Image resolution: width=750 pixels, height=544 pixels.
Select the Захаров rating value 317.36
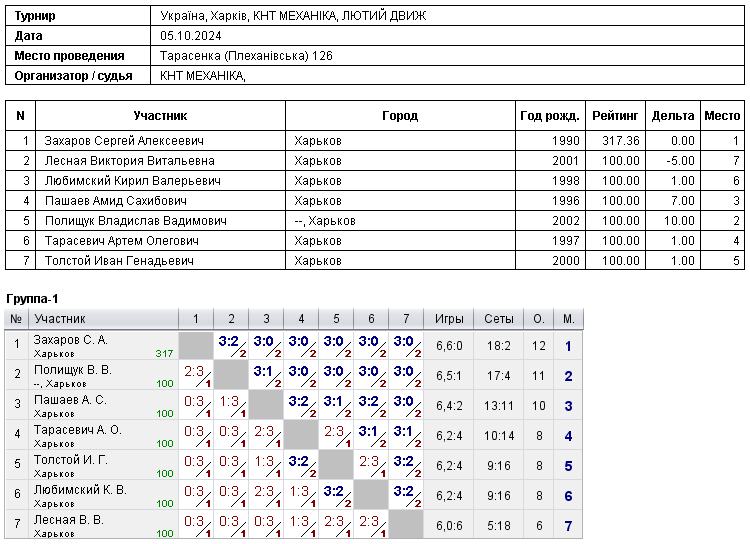click(620, 141)
